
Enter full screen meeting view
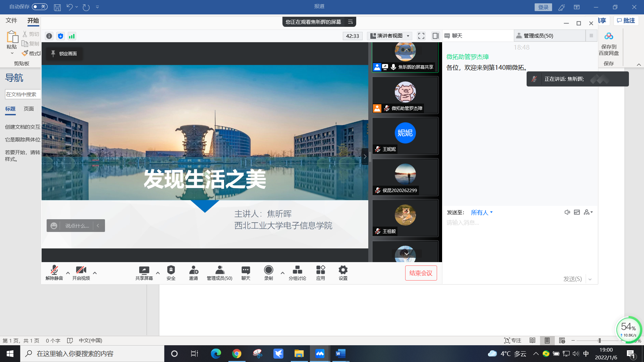(x=421, y=36)
